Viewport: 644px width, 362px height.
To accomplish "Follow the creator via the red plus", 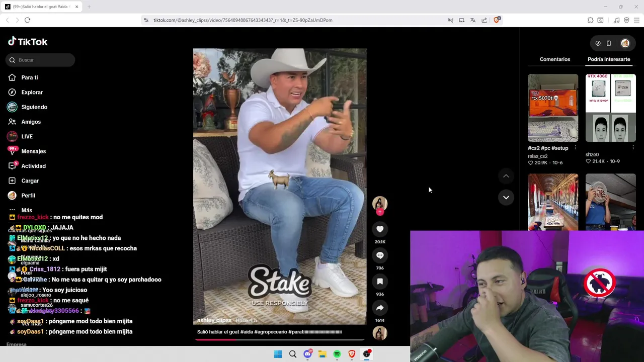I will click(x=380, y=212).
